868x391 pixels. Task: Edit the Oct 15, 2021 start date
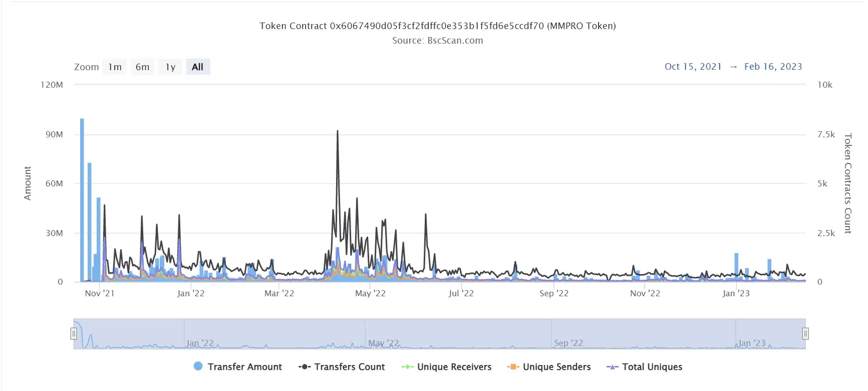click(693, 66)
